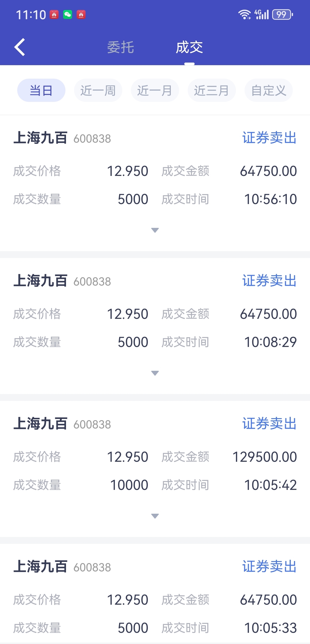This screenshot has width=310, height=644.
Task: Tap the Wi-Fi status icon
Action: point(245,14)
